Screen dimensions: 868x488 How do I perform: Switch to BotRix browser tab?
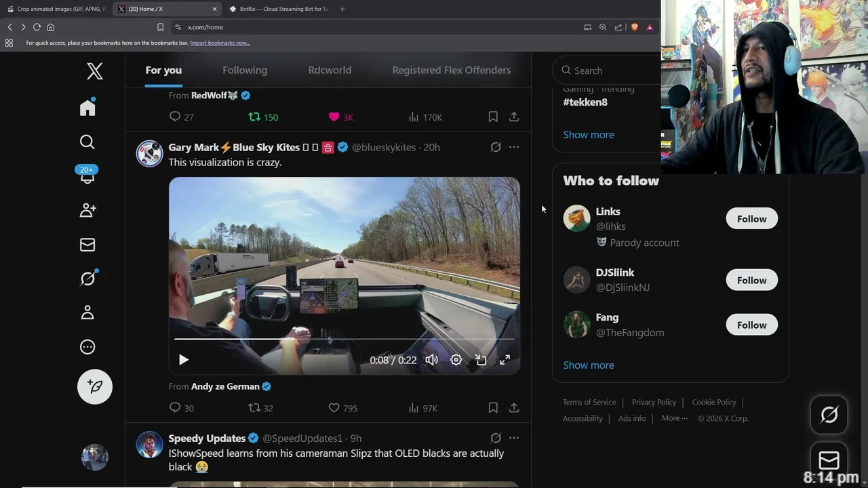[278, 9]
